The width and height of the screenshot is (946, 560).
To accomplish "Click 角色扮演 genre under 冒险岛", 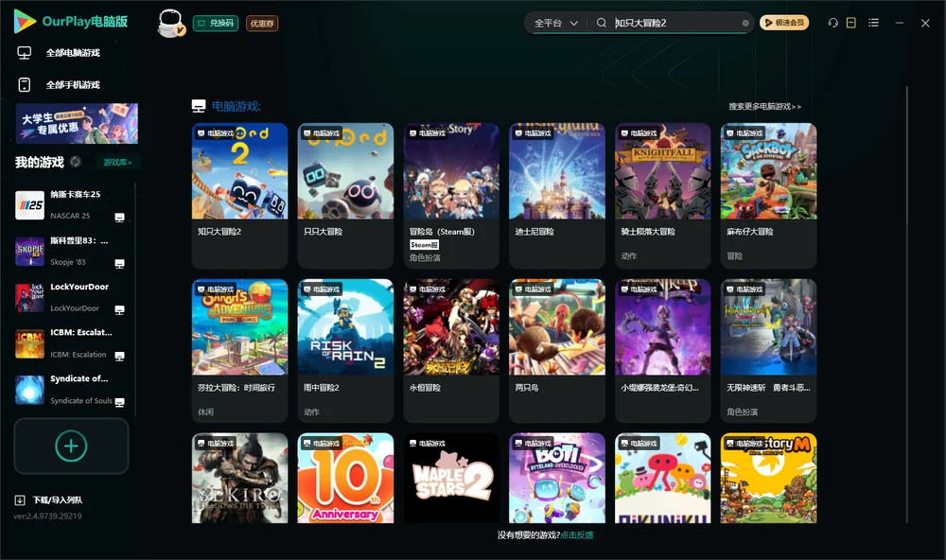I will point(425,258).
